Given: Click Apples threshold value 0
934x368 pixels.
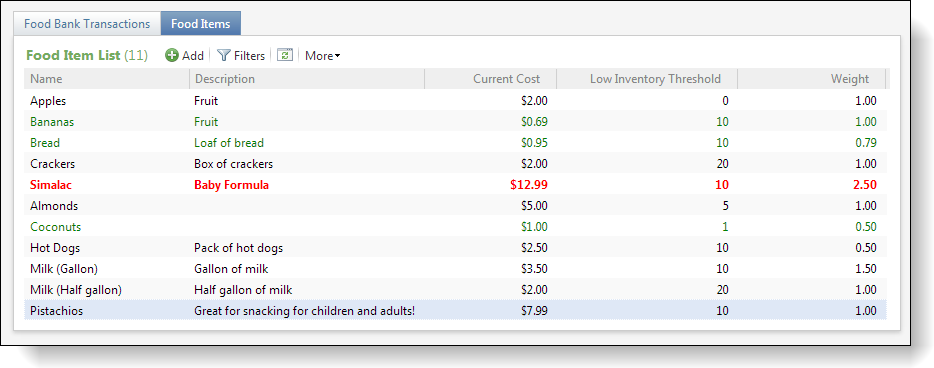Looking at the screenshot, I should point(725,101).
